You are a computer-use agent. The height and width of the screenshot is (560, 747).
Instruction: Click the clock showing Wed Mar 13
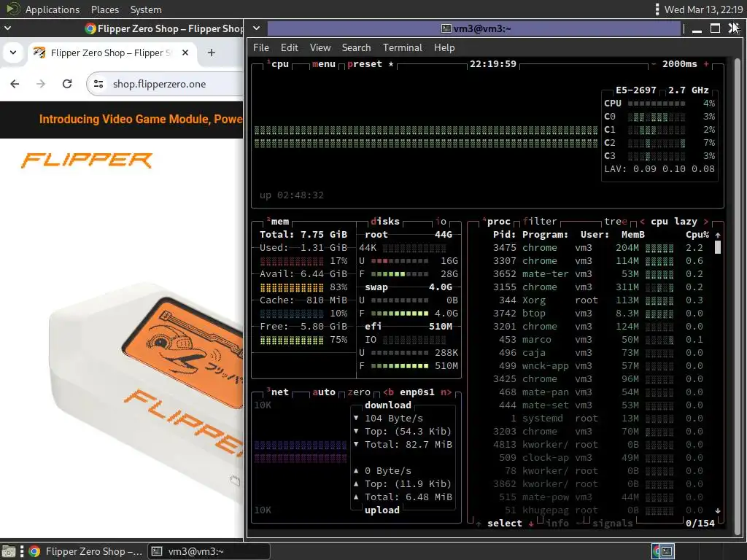coord(703,9)
